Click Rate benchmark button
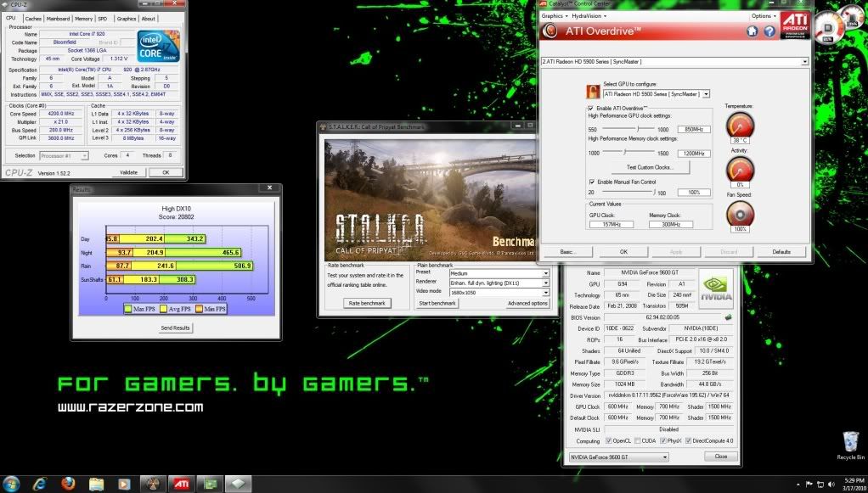The width and height of the screenshot is (868, 493). 367,303
